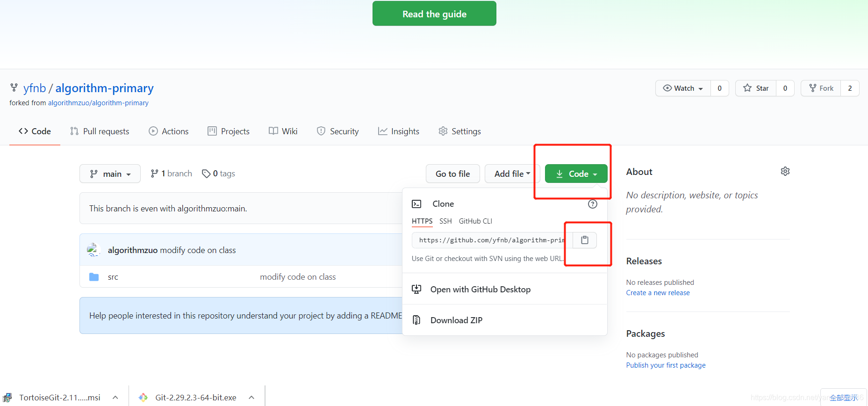Click Publish your first package link

pos(666,365)
